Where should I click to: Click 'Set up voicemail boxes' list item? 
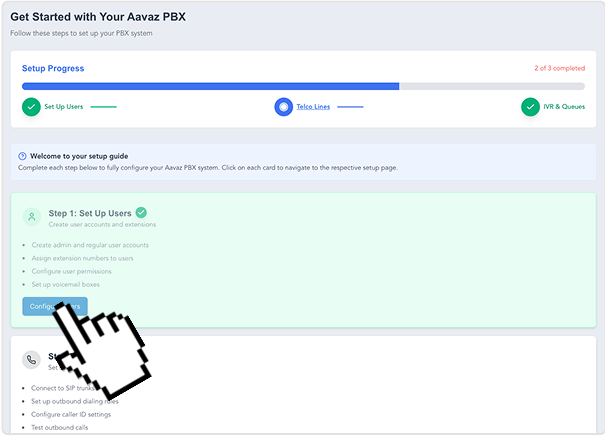pos(66,284)
